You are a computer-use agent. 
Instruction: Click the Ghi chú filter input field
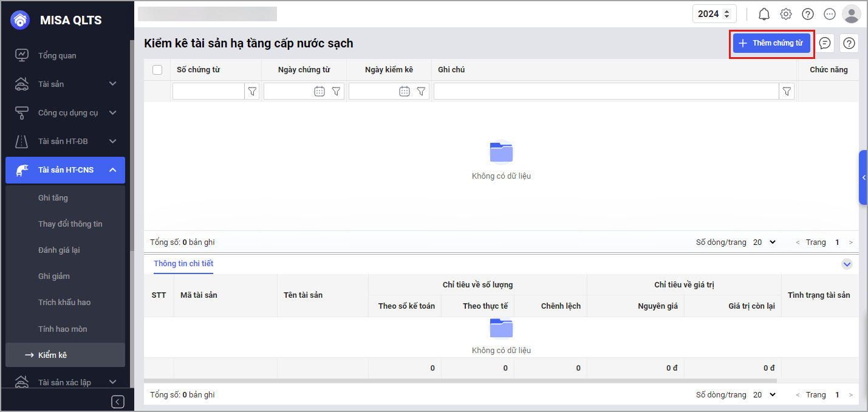[606, 91]
